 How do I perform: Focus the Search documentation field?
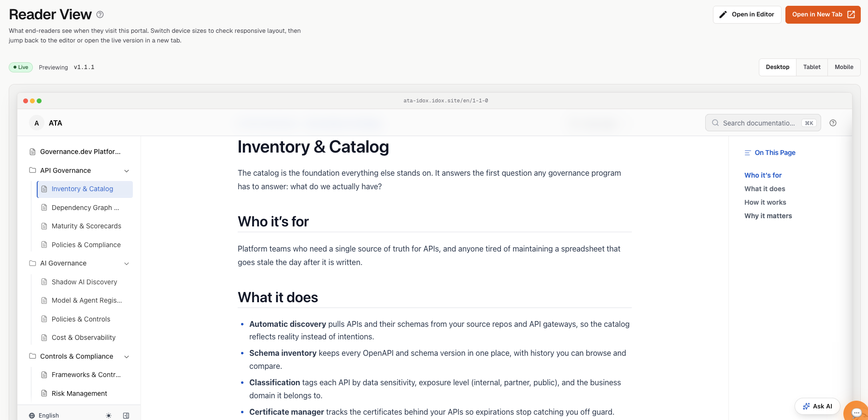coord(763,123)
